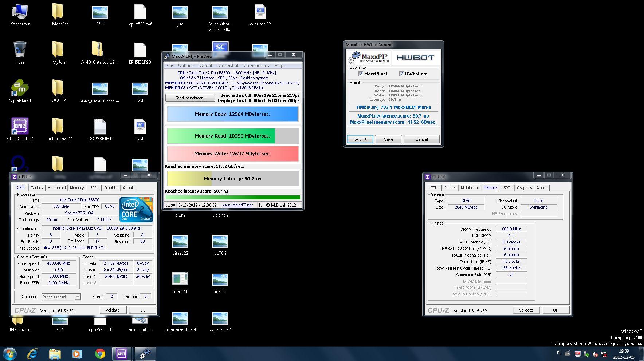
Task: Click Core Speed 4800.46 MHz field
Action: [59, 263]
